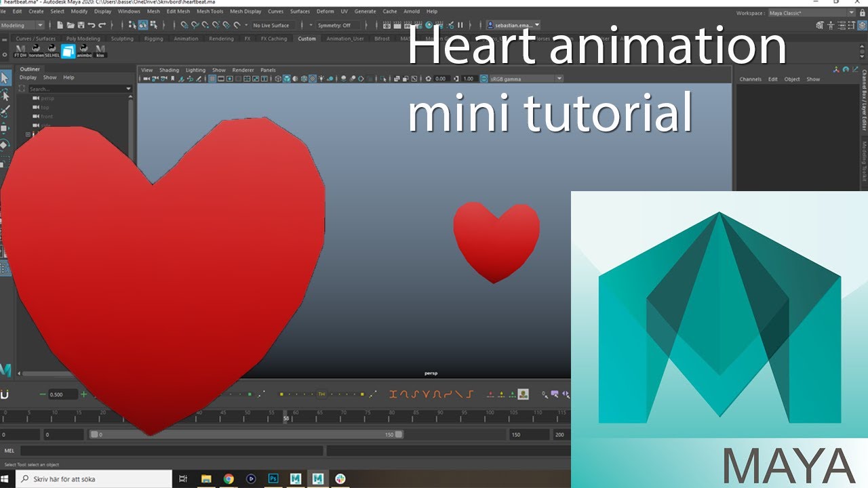Image resolution: width=868 pixels, height=488 pixels.
Task: Open the Symmetry: Off dropdown
Action: 336,25
